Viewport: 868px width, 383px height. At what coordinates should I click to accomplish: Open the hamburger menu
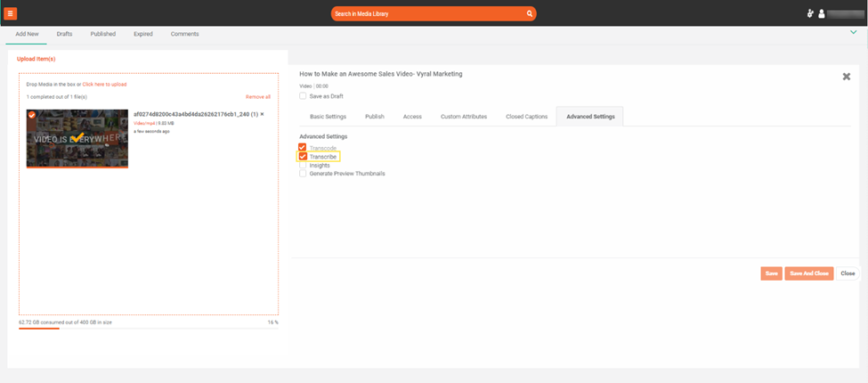coord(11,13)
